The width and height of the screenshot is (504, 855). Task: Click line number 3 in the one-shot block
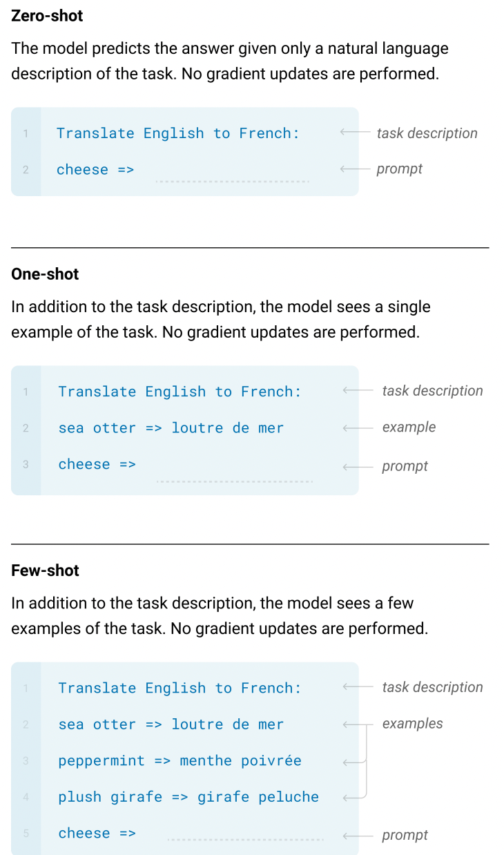pyautogui.click(x=26, y=465)
